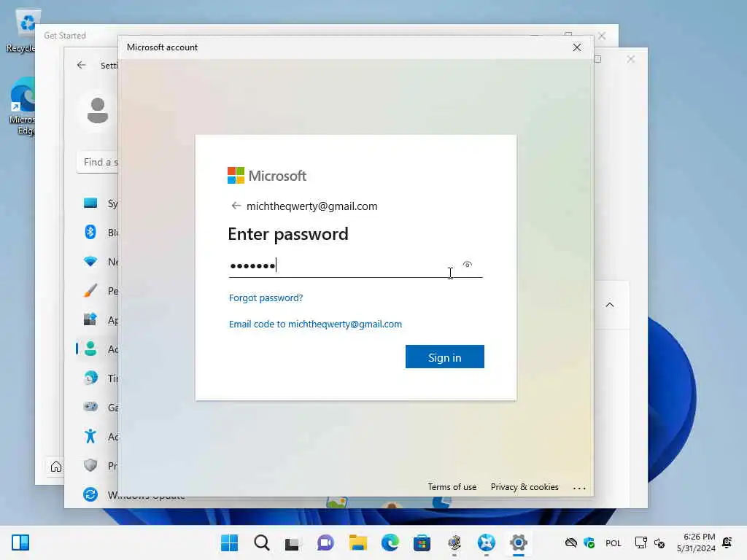Open the Forgot password? link
Viewport: 747px width, 560px height.
pyautogui.click(x=266, y=298)
